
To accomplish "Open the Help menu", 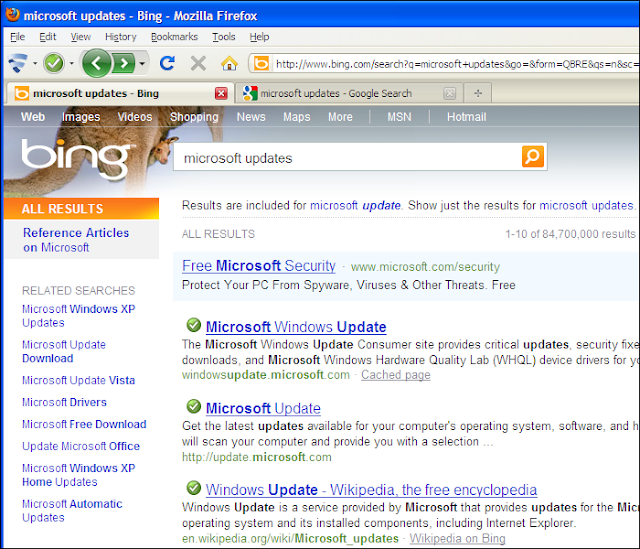I will click(x=259, y=37).
